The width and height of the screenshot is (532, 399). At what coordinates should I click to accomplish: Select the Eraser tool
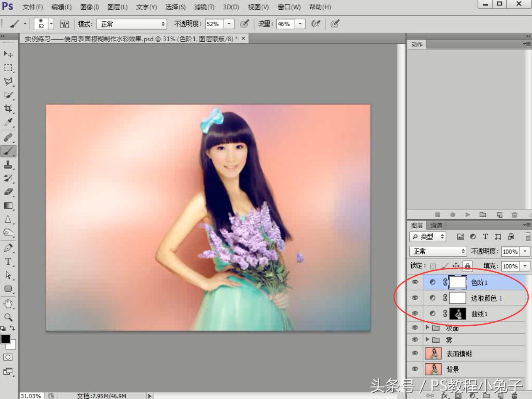[8, 192]
